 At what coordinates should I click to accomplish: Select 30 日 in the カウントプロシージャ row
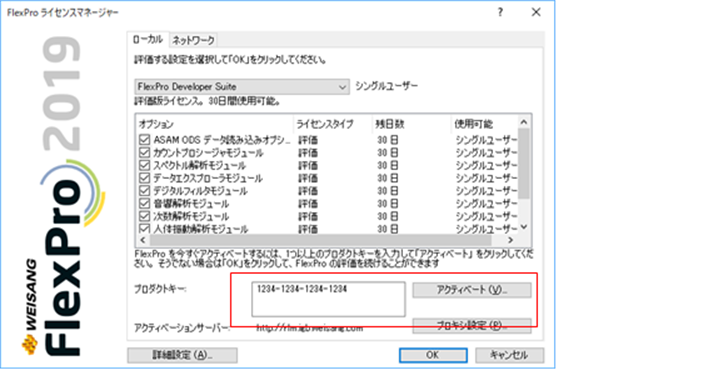click(x=388, y=152)
